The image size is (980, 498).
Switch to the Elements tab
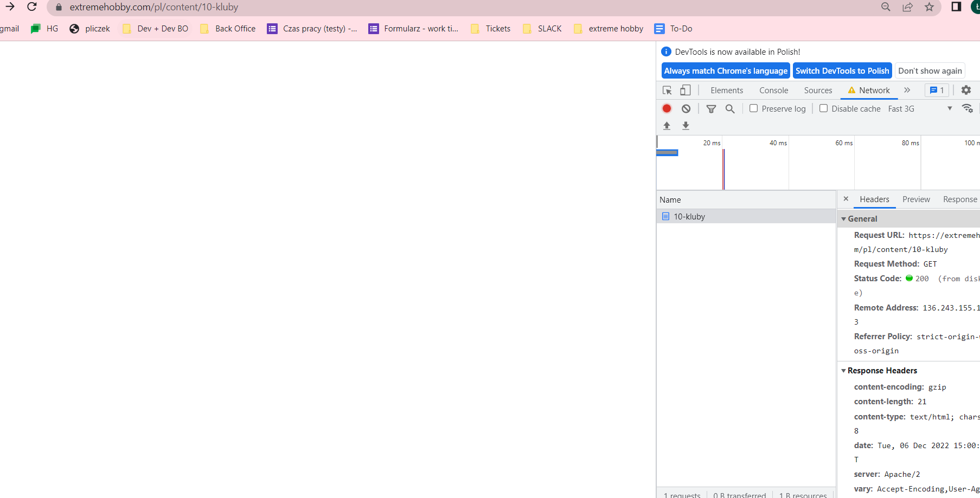point(727,90)
